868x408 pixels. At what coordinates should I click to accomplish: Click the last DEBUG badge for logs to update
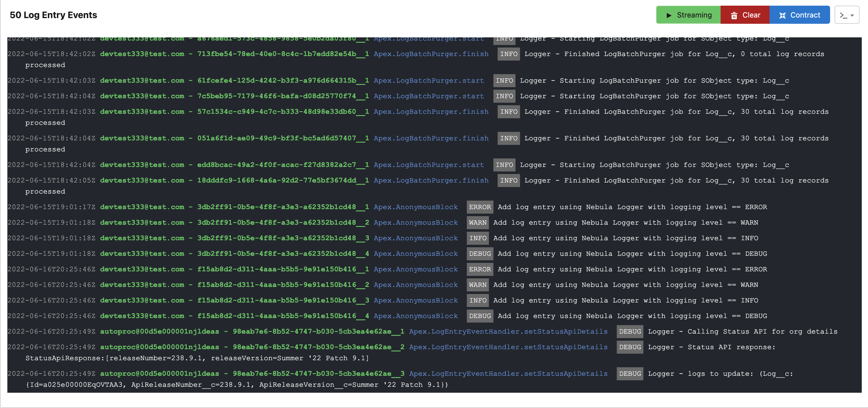630,373
